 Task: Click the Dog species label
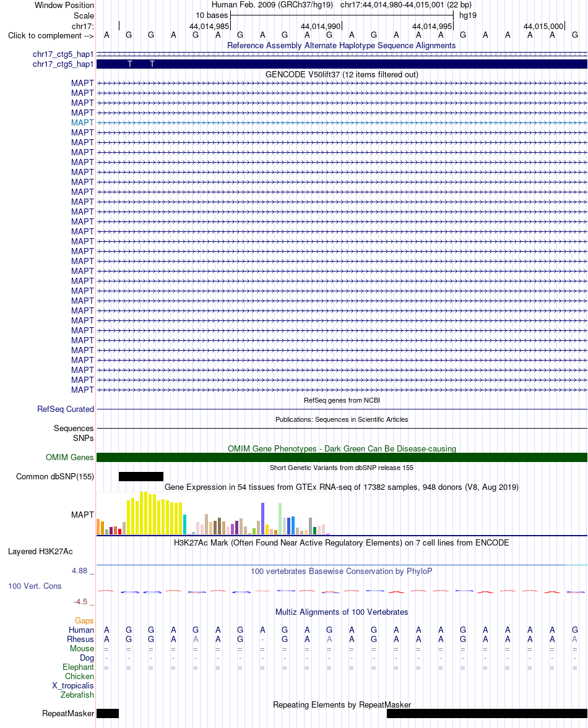point(87,658)
